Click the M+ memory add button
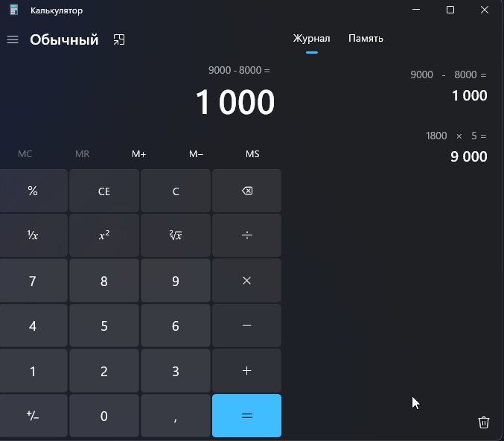 click(x=139, y=154)
